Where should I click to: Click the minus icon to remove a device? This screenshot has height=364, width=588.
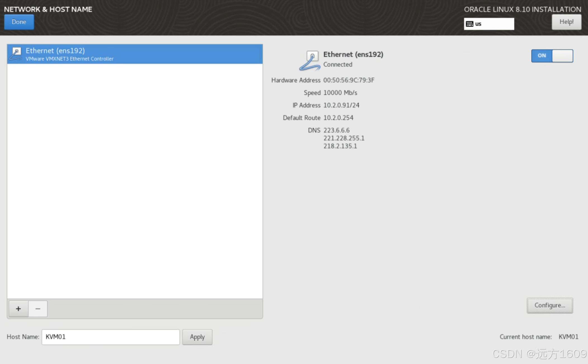(38, 309)
